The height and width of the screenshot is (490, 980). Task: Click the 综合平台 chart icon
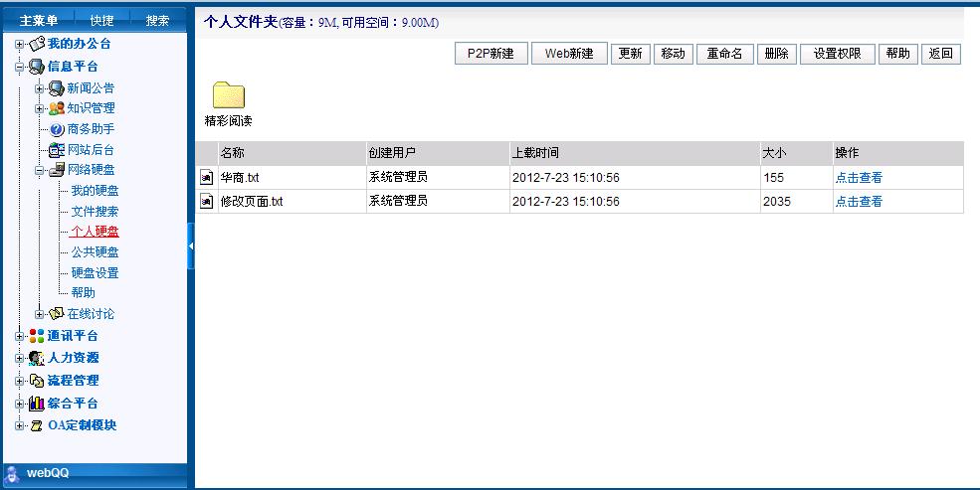(x=37, y=404)
